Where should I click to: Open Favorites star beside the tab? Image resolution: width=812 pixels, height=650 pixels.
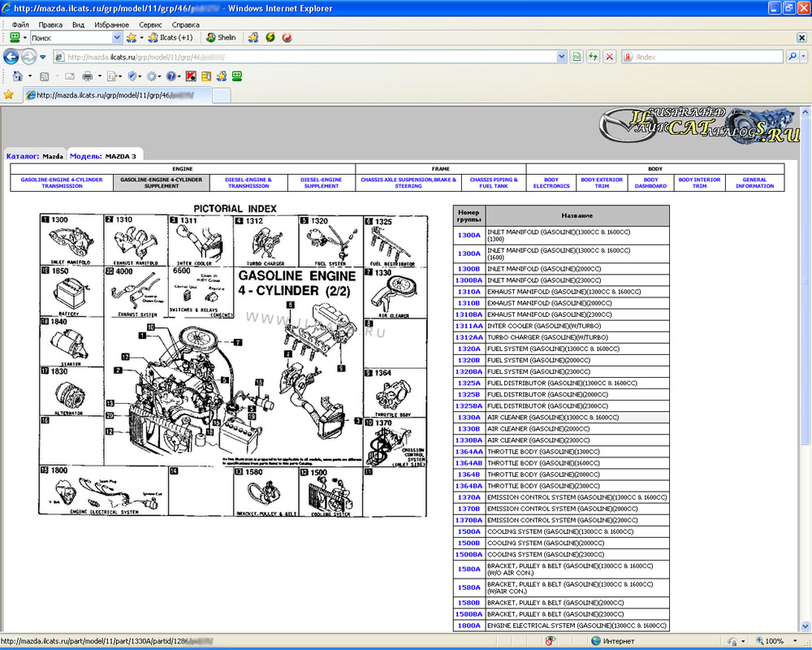(9, 95)
